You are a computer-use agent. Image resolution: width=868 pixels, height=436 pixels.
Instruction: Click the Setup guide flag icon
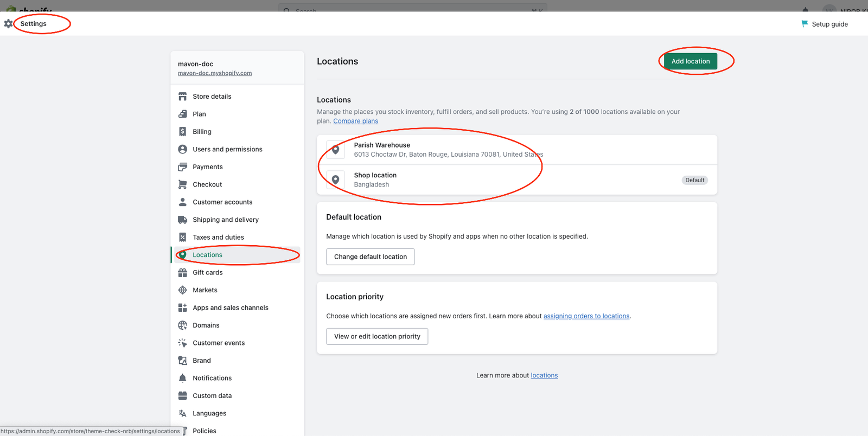(805, 24)
